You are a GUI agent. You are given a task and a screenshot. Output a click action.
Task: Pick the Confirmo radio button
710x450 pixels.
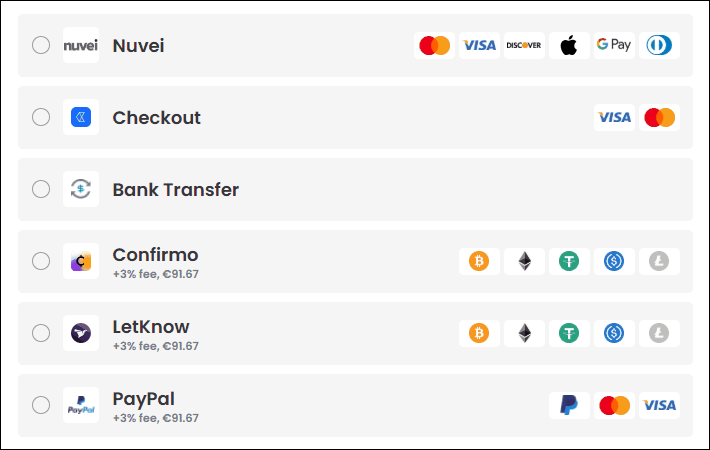(x=41, y=261)
